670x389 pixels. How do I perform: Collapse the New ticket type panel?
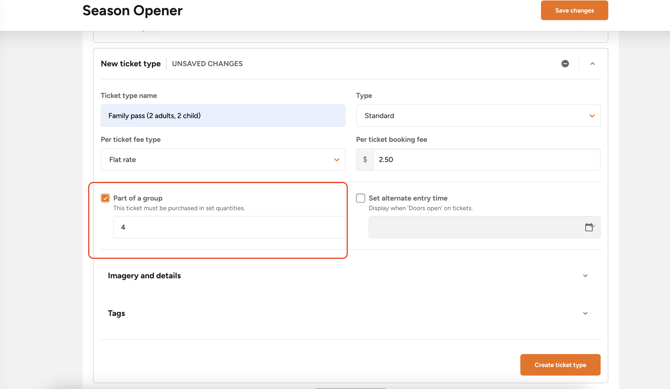tap(592, 64)
